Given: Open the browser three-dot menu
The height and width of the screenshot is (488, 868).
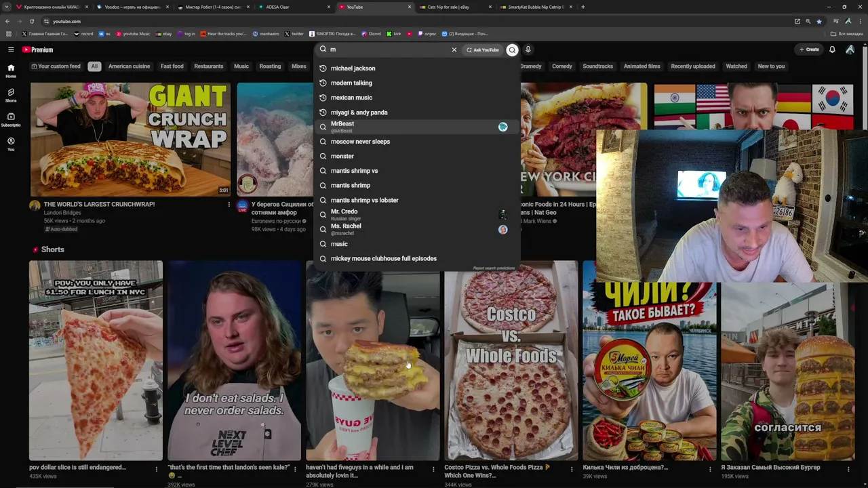Looking at the screenshot, I should tap(861, 21).
